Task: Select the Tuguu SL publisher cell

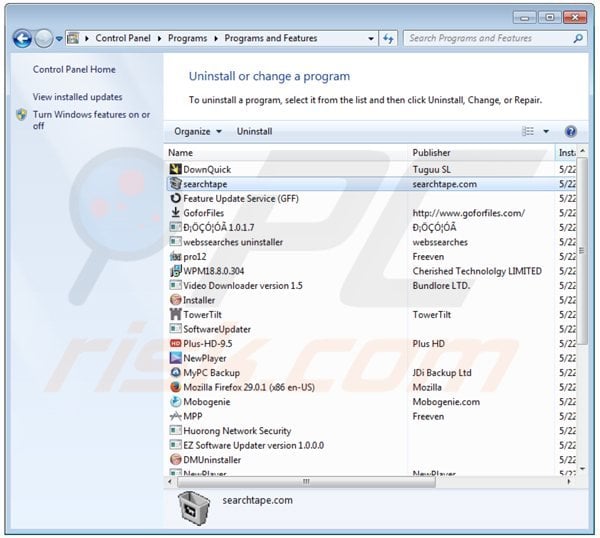Action: (x=431, y=169)
